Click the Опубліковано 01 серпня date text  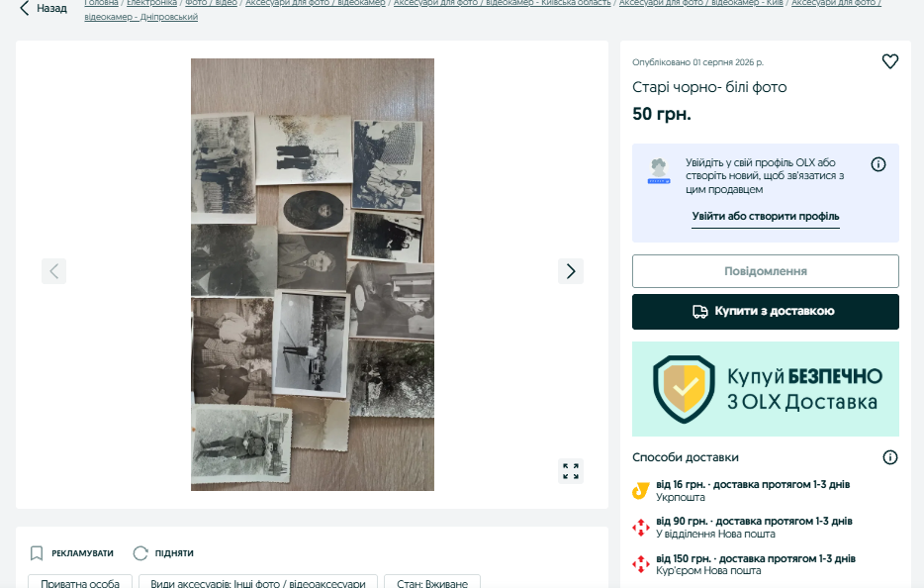[x=697, y=62]
